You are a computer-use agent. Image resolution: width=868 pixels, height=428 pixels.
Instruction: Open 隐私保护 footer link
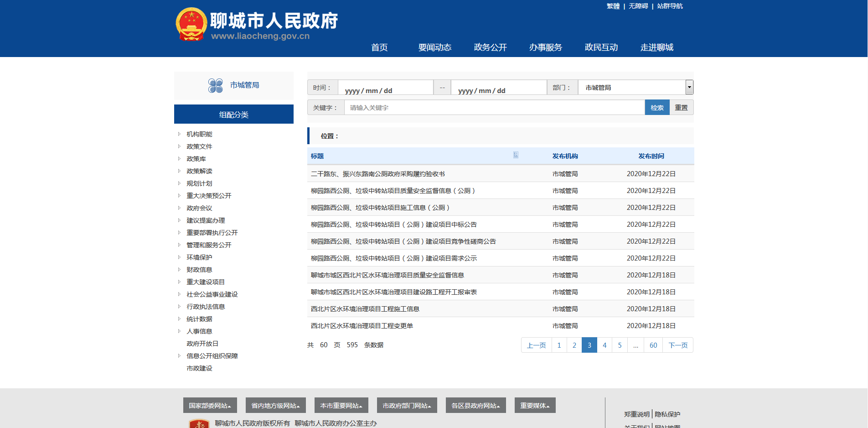click(x=667, y=414)
